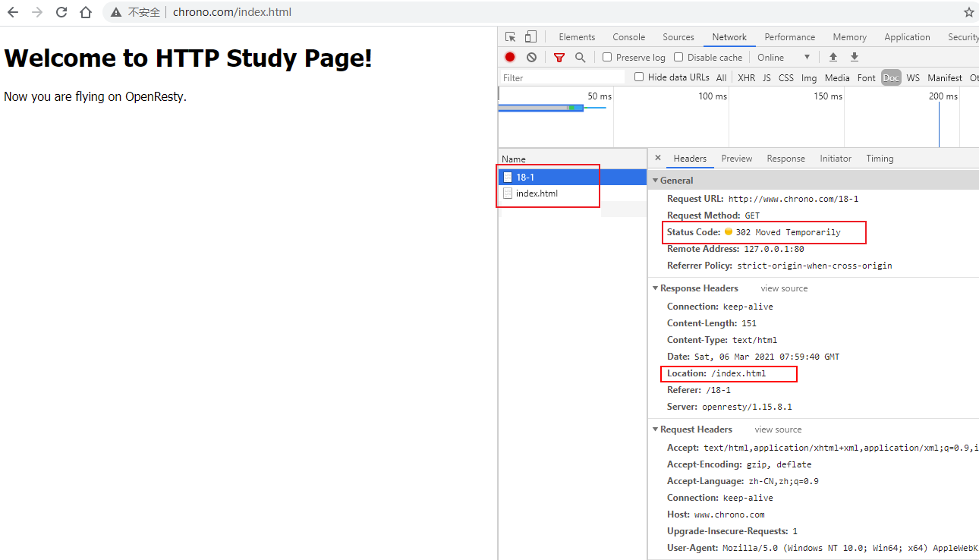
Task: Toggle the device toolbar icon
Action: tap(530, 37)
